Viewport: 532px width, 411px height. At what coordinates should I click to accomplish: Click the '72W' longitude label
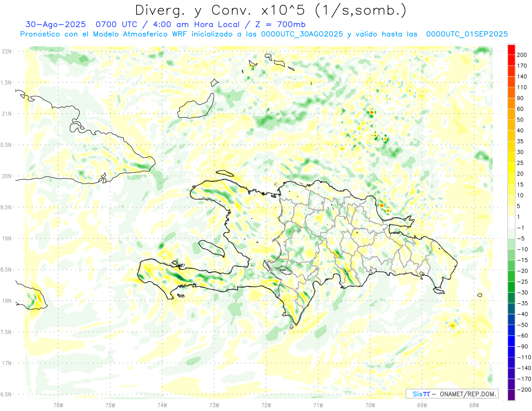point(266,404)
